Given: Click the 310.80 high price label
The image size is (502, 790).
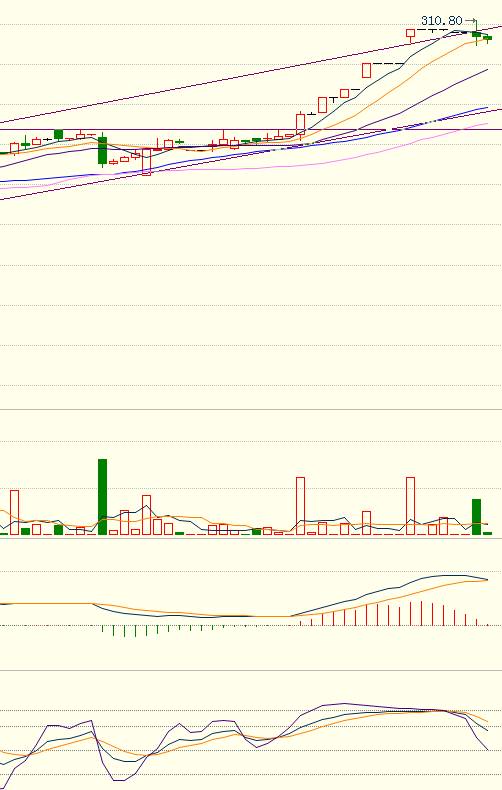Looking at the screenshot, I should click(x=442, y=21).
